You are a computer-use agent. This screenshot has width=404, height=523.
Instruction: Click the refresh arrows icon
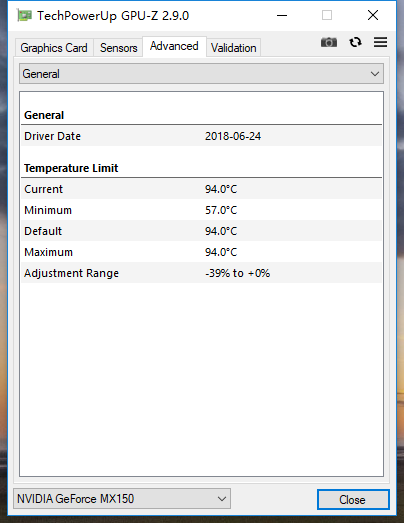click(355, 42)
